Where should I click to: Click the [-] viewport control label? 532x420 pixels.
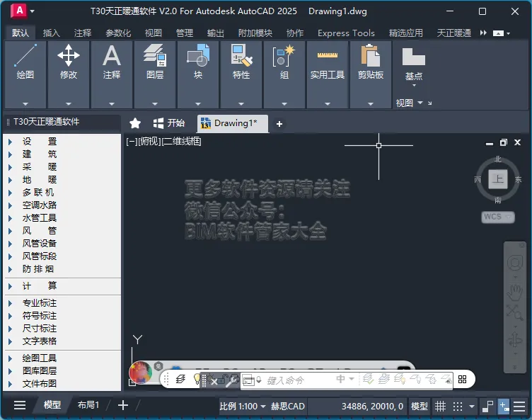pos(132,141)
